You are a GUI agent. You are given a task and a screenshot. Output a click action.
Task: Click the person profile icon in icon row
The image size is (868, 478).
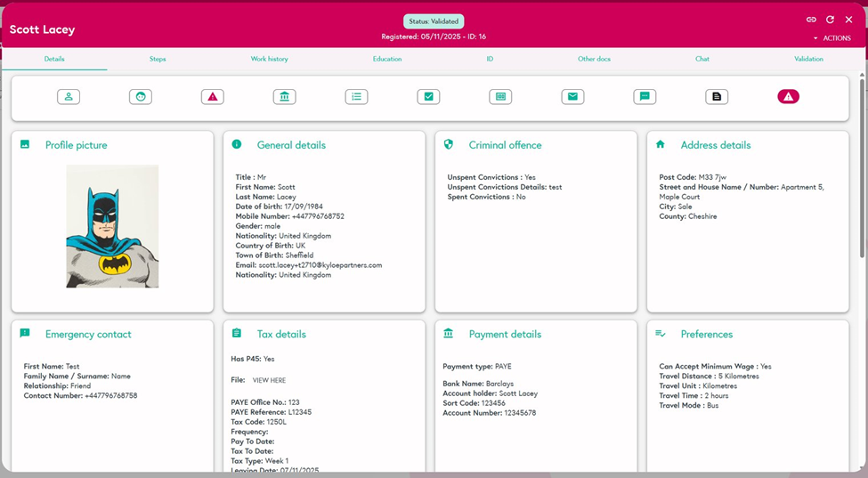tap(69, 97)
